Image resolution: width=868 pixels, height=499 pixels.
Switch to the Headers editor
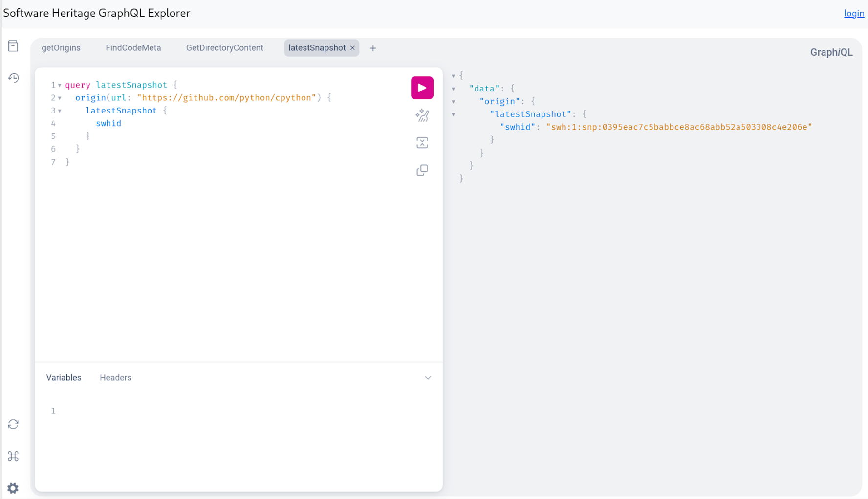click(115, 377)
